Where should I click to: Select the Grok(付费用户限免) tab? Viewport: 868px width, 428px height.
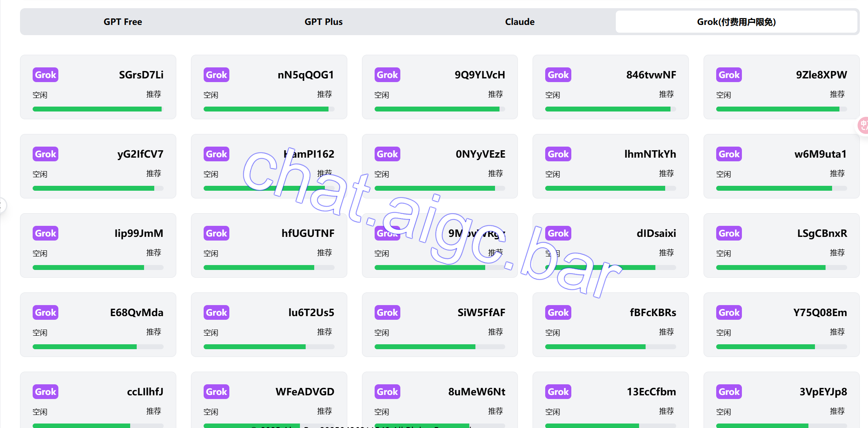tap(736, 22)
